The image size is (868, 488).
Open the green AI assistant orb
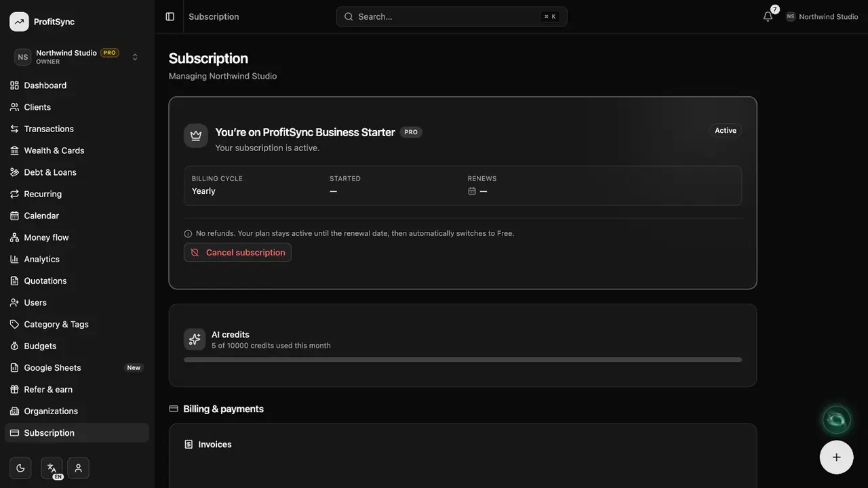pyautogui.click(x=836, y=420)
